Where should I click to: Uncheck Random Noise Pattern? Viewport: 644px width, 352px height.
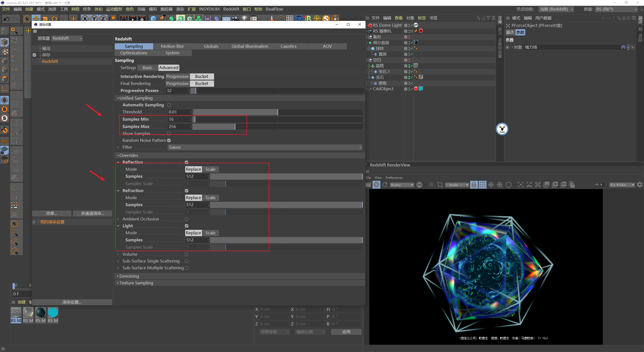169,141
